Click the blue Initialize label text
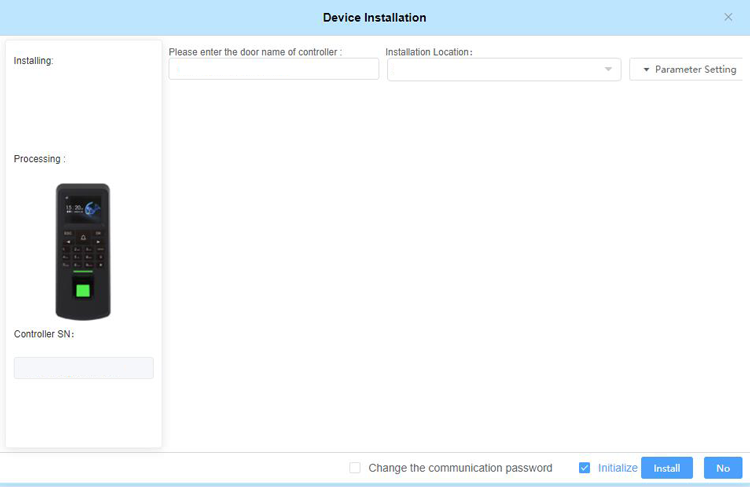Image resolution: width=750 pixels, height=487 pixels. [617, 468]
